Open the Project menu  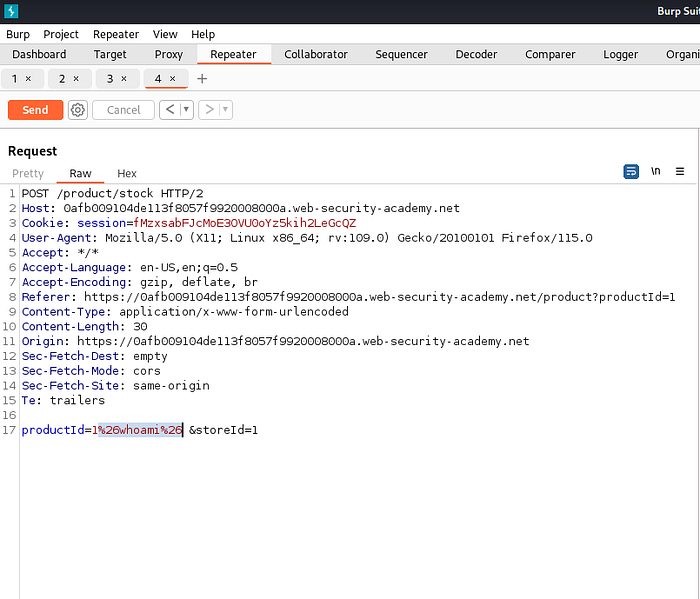click(61, 34)
